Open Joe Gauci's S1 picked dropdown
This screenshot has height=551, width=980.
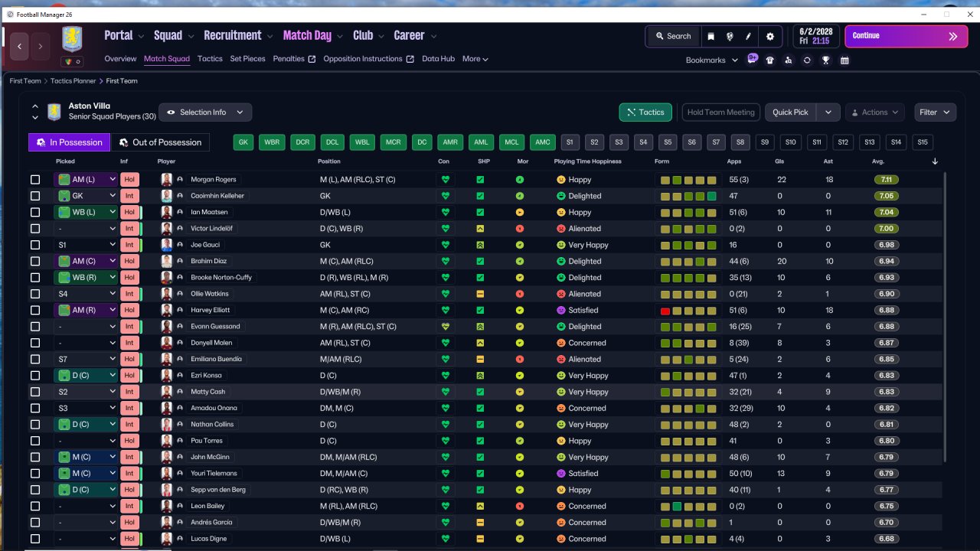(x=86, y=245)
